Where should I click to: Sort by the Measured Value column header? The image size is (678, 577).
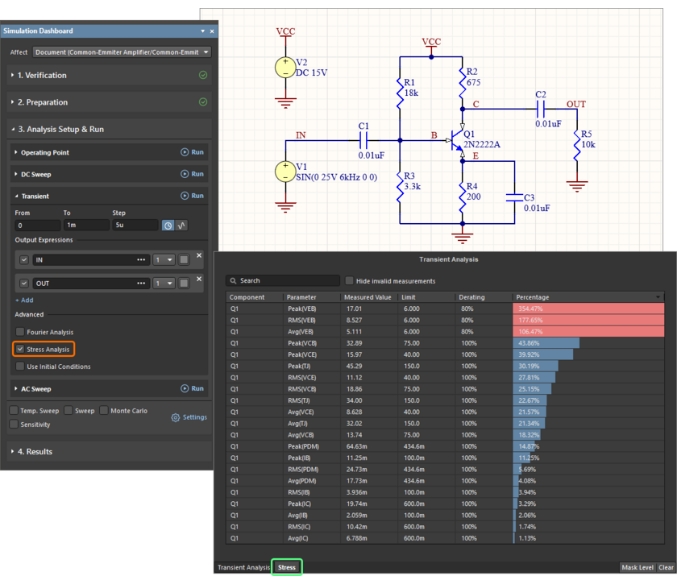tap(369, 297)
